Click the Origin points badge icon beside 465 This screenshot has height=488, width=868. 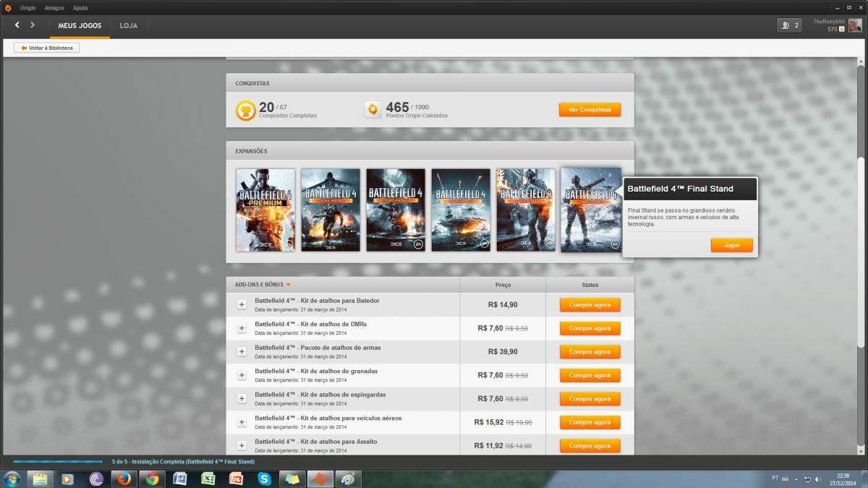pos(373,110)
